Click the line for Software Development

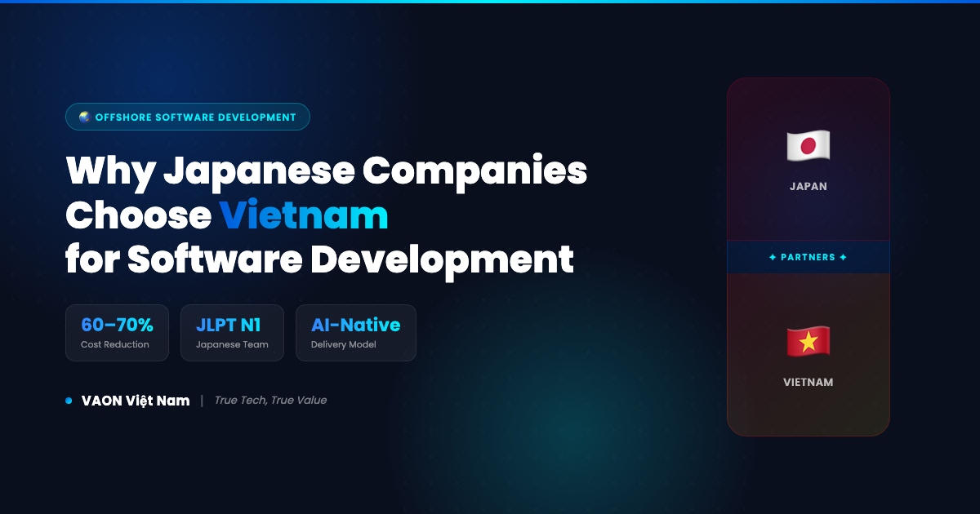319,259
